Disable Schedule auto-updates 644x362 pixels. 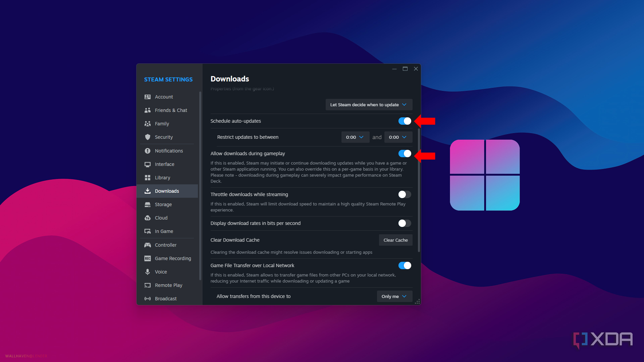[x=405, y=121]
